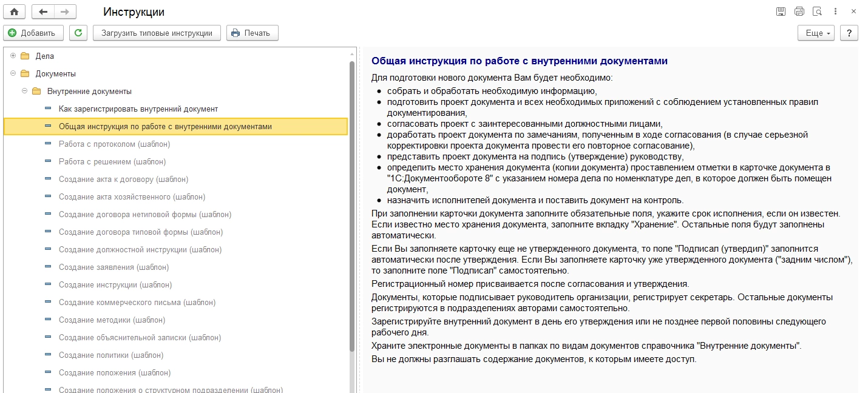Click the Печать button

pos(253,33)
